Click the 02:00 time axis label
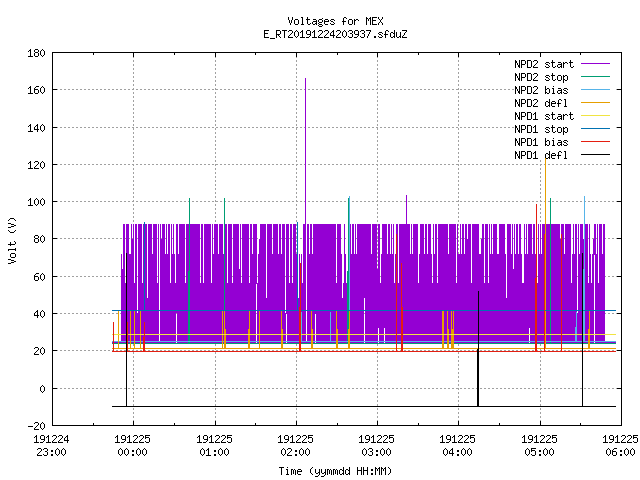The height and width of the screenshot is (480, 640). [x=295, y=446]
